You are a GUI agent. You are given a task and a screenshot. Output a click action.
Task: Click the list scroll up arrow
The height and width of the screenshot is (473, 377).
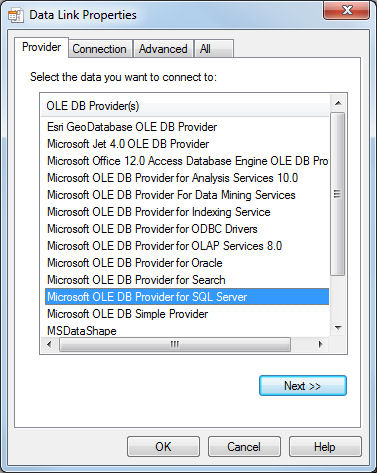(338, 103)
